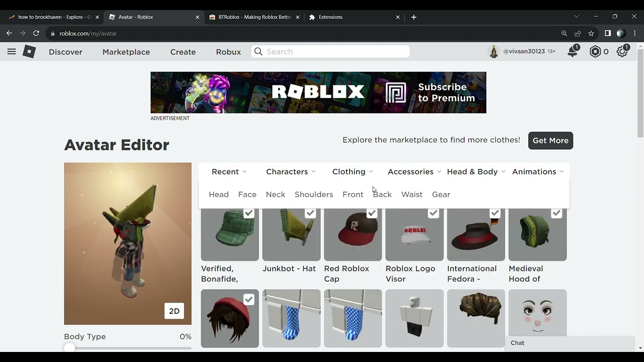Select the Face accessories category

point(247,194)
